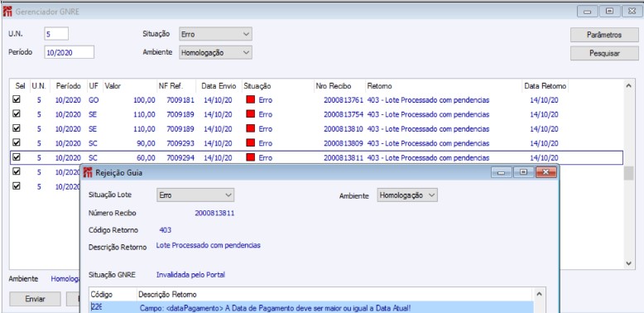Toggle checkbox of SC 60,00 row
The image size is (644, 313).
pos(17,156)
